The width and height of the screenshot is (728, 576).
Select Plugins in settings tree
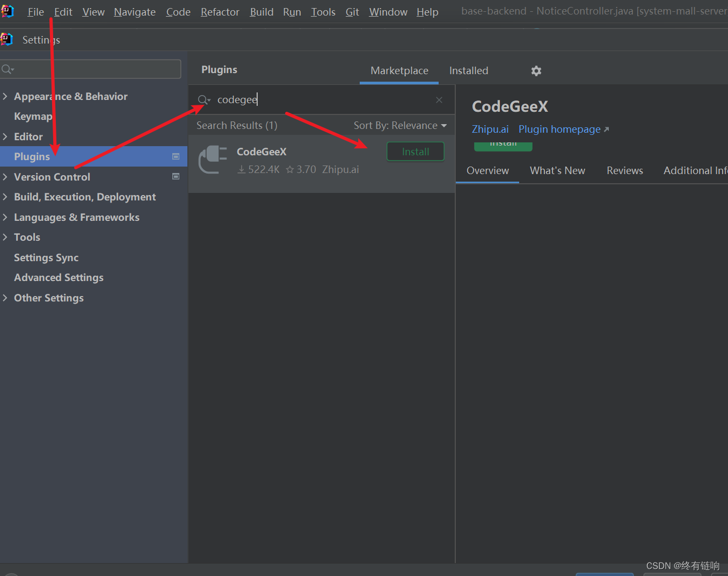point(93,156)
